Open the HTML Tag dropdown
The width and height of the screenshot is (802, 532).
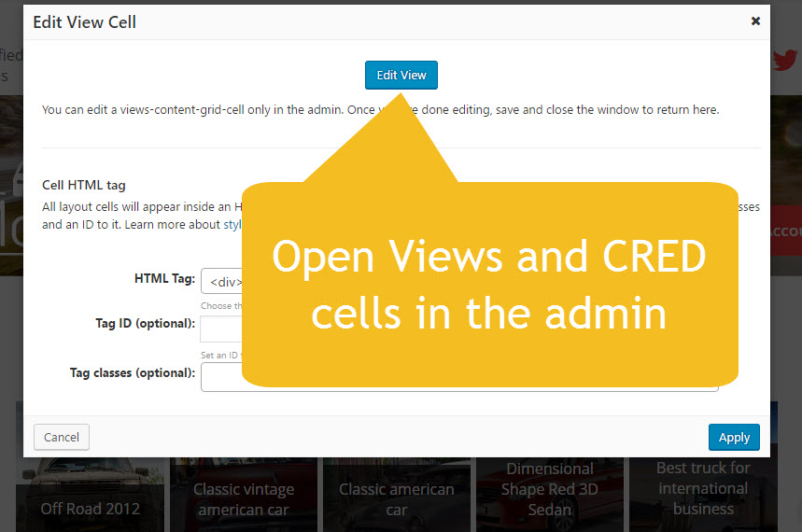221,281
